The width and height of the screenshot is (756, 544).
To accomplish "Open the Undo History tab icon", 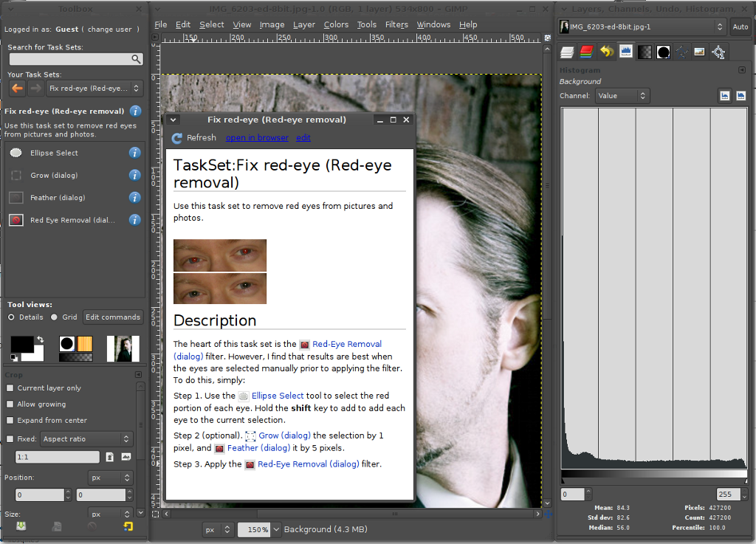I will tap(607, 52).
